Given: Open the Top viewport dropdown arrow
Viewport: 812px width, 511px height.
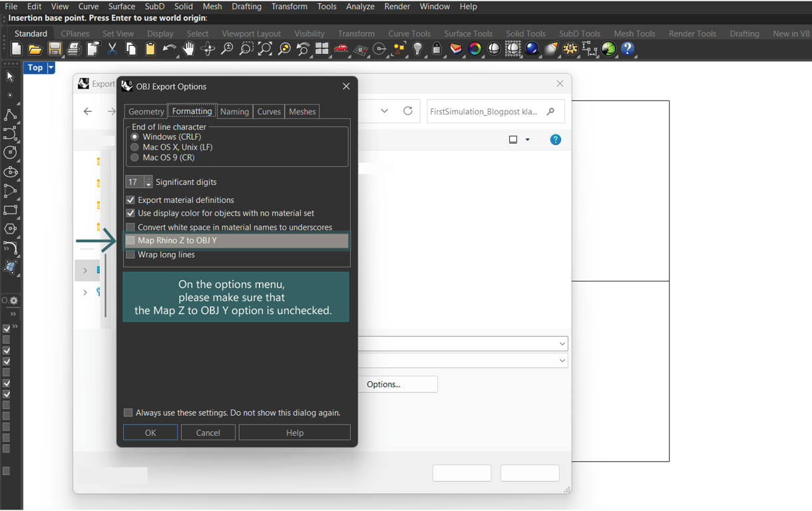Looking at the screenshot, I should pyautogui.click(x=51, y=67).
